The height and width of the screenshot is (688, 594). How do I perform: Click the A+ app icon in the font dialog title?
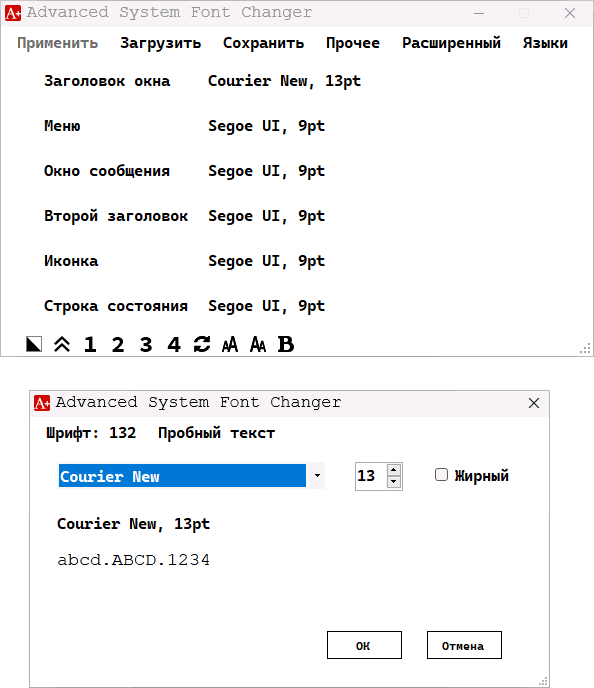[x=42, y=403]
